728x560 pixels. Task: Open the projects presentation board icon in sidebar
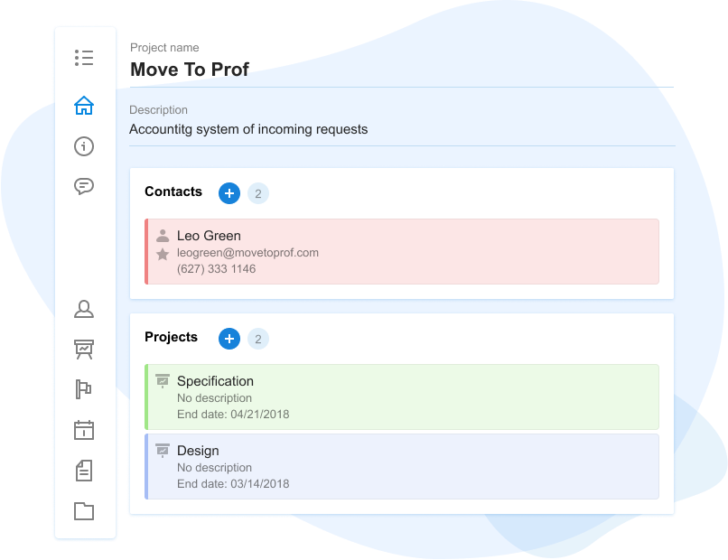84,350
